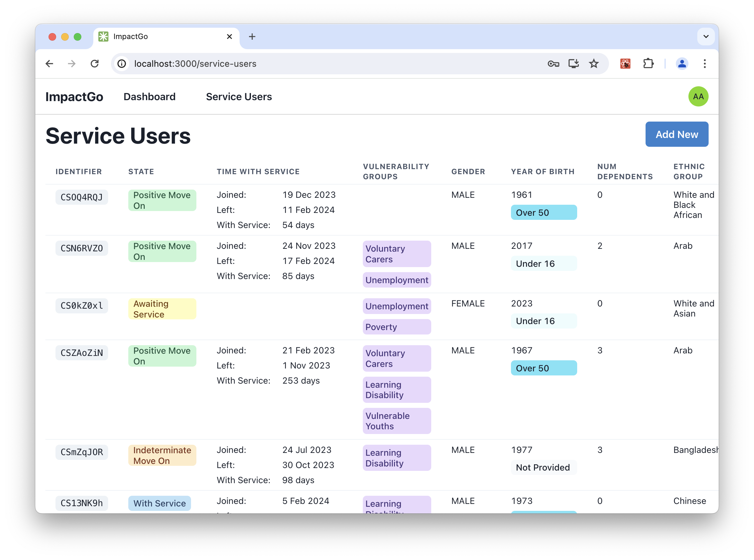The height and width of the screenshot is (560, 754).
Task: Click the browser forward arrow
Action: pyautogui.click(x=72, y=64)
